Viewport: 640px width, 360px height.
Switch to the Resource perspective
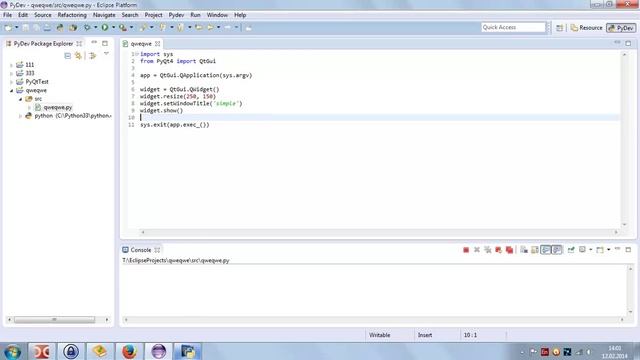tap(587, 28)
